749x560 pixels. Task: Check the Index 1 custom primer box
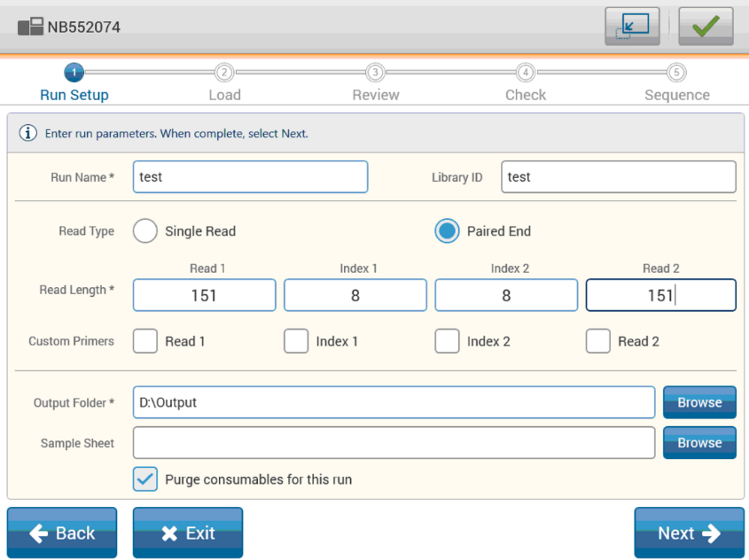point(296,341)
